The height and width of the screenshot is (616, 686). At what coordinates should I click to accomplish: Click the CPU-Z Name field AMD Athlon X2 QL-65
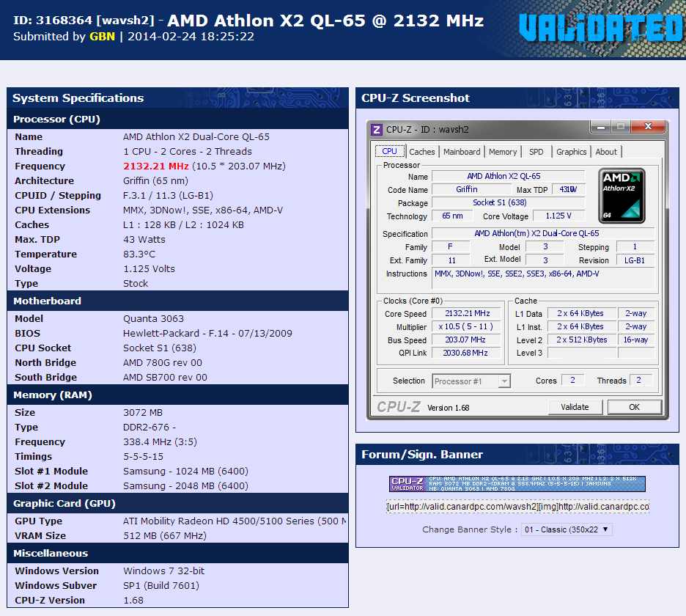509,177
